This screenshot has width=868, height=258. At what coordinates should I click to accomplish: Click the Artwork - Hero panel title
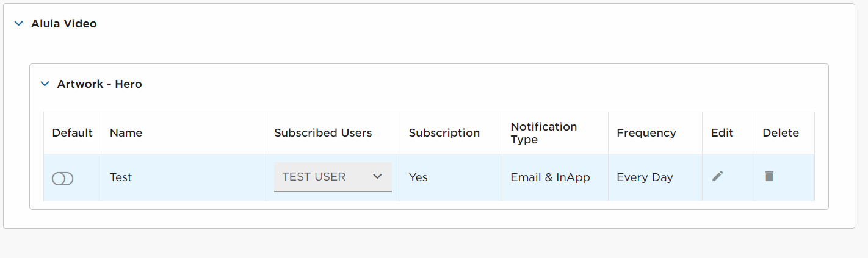99,84
